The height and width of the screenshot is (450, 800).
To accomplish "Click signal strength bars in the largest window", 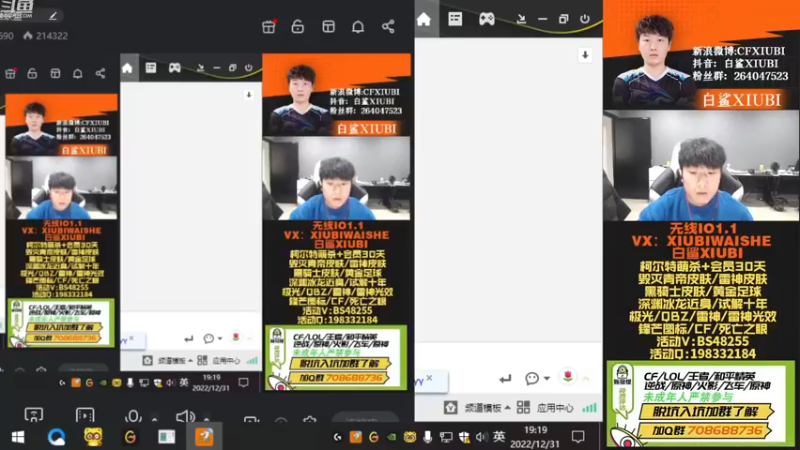I will tap(589, 407).
